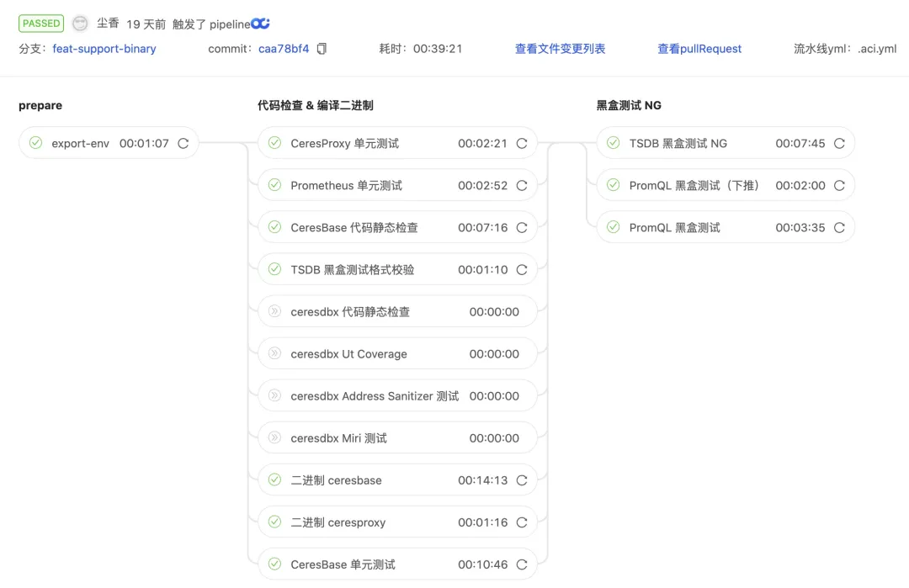This screenshot has width=909, height=588.
Task: Retry the PromQL 黑盒测试 job
Action: pyautogui.click(x=839, y=228)
